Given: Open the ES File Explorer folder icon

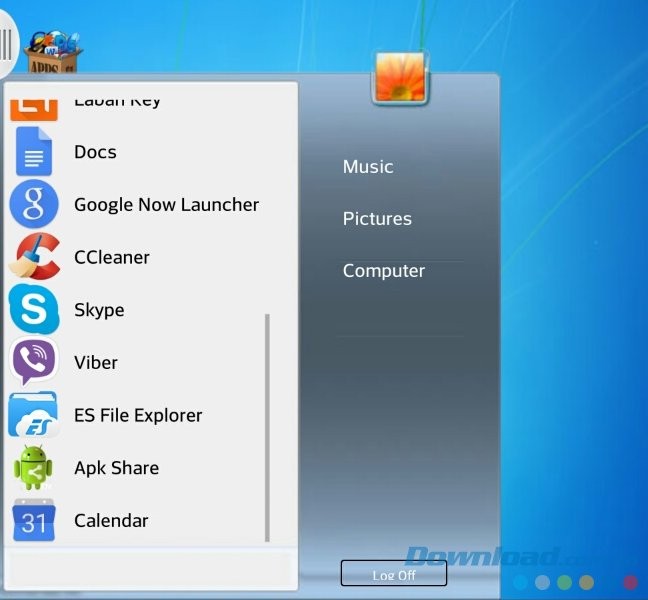Looking at the screenshot, I should coord(33,414).
